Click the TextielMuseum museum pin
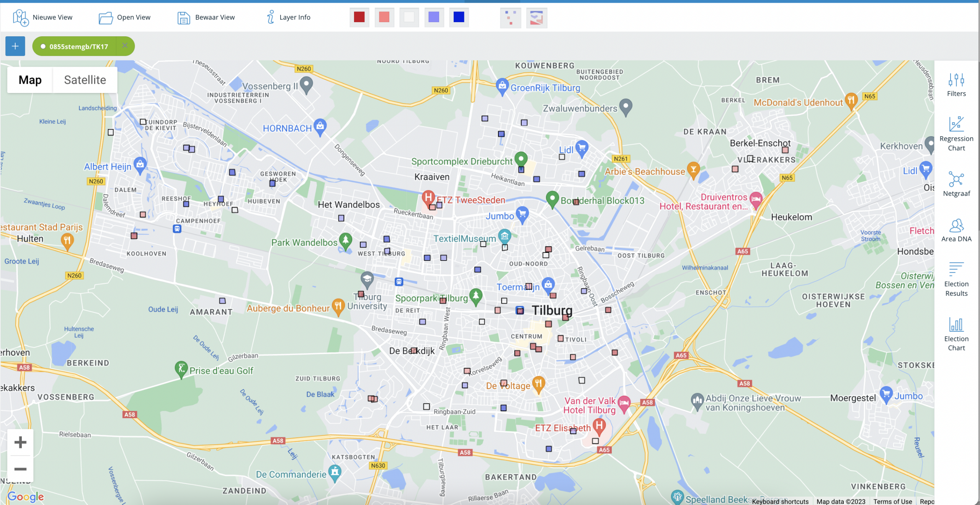The image size is (980, 505). click(505, 237)
